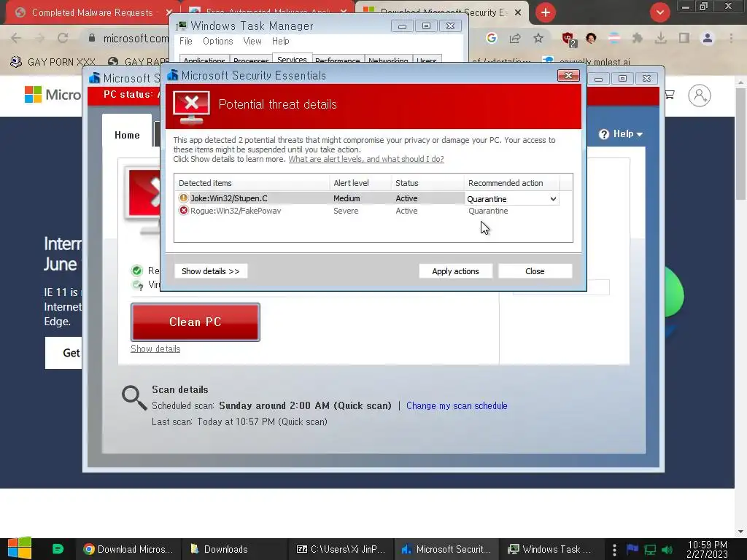Reload the Chrome page
The height and width of the screenshot is (560, 747).
63,38
